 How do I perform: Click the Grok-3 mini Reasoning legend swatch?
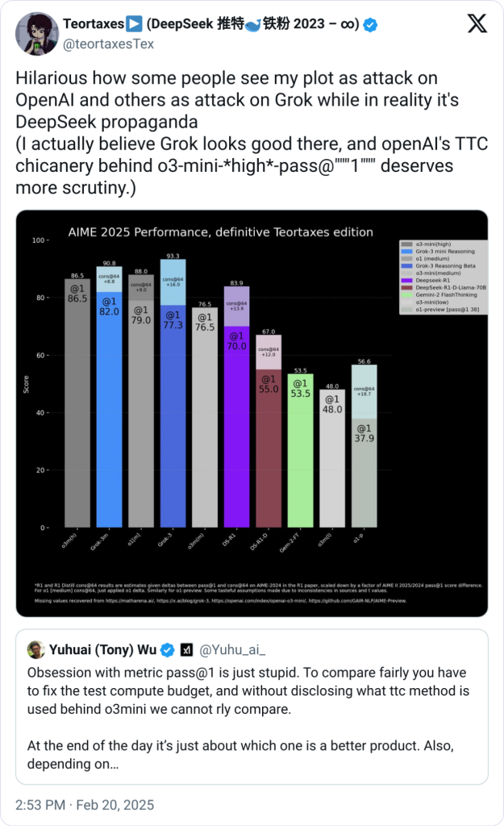click(406, 252)
